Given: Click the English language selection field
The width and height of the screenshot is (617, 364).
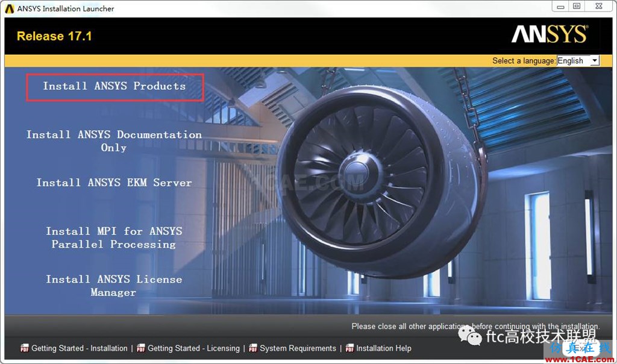Looking at the screenshot, I should pyautogui.click(x=578, y=61).
